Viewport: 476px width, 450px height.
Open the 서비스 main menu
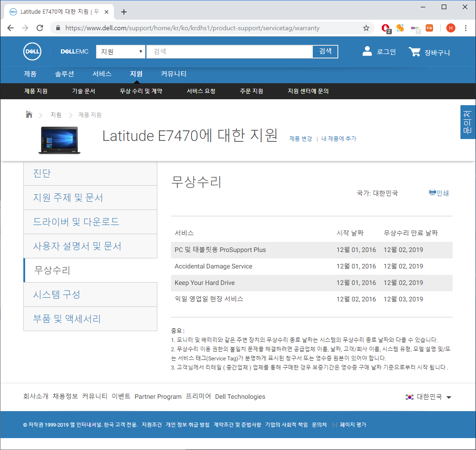point(102,74)
